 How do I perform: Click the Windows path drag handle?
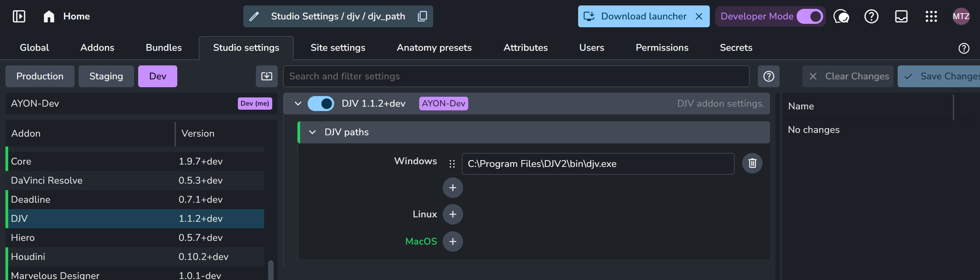coord(452,164)
